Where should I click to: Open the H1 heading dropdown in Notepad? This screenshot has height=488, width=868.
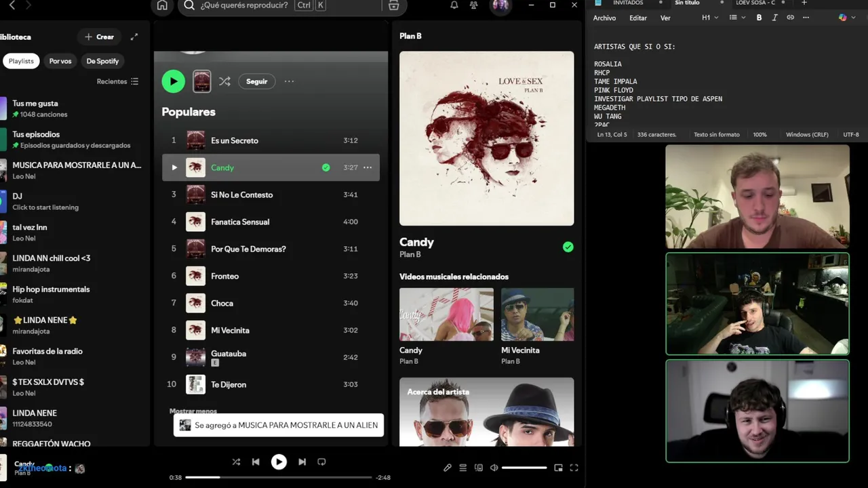[x=710, y=18]
